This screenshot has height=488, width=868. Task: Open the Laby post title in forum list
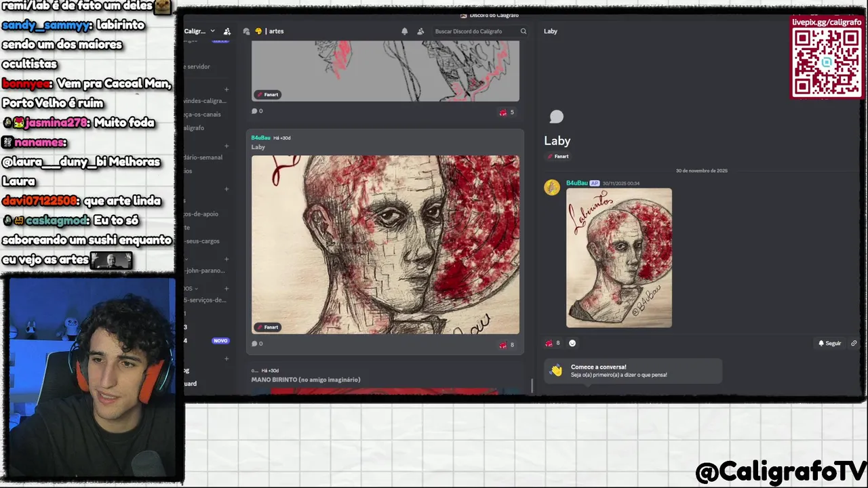point(258,147)
